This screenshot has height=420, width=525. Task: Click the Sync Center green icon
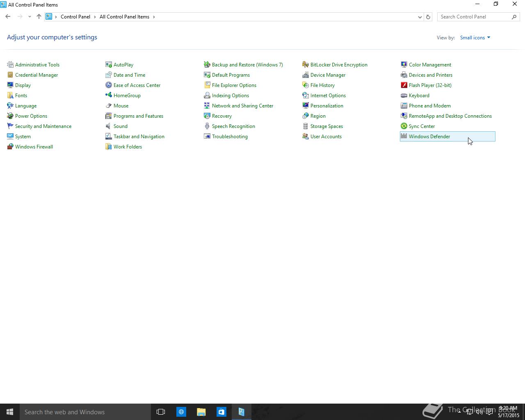[x=404, y=126]
